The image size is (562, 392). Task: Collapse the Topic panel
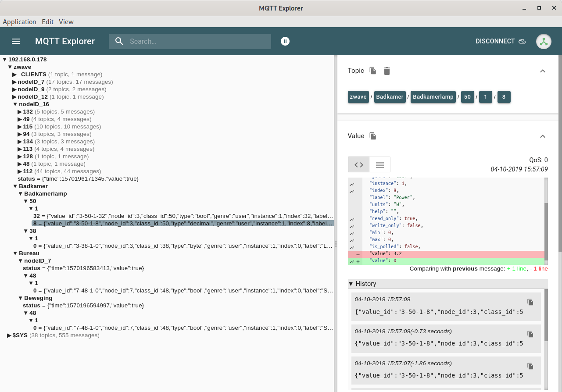[x=543, y=71]
